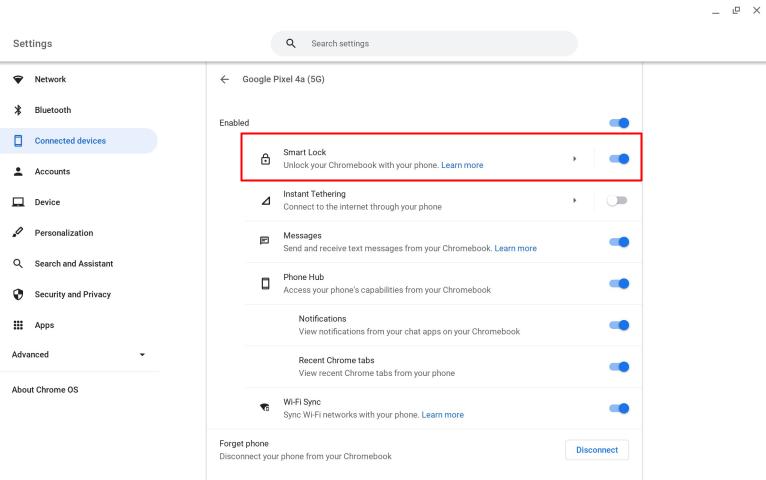This screenshot has height=480, width=766.
Task: Toggle Notifications for Phone Hub
Action: tap(619, 325)
